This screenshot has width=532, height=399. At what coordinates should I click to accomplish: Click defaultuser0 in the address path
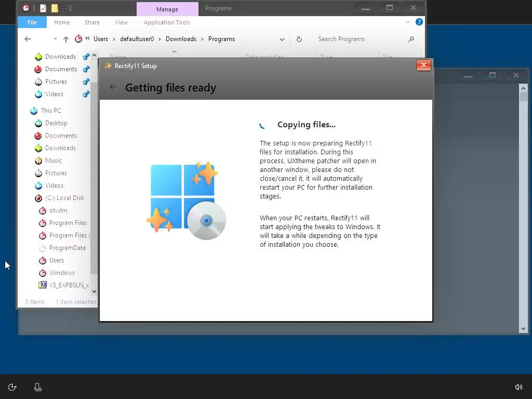pos(137,39)
